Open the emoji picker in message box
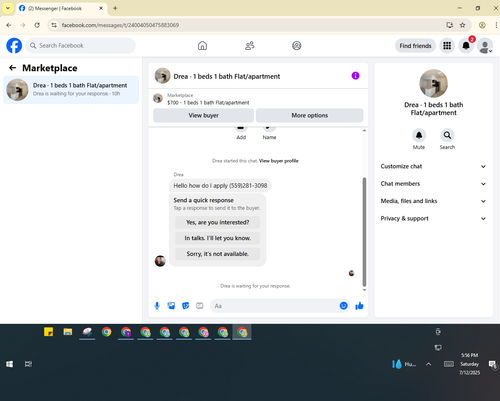 point(344,306)
